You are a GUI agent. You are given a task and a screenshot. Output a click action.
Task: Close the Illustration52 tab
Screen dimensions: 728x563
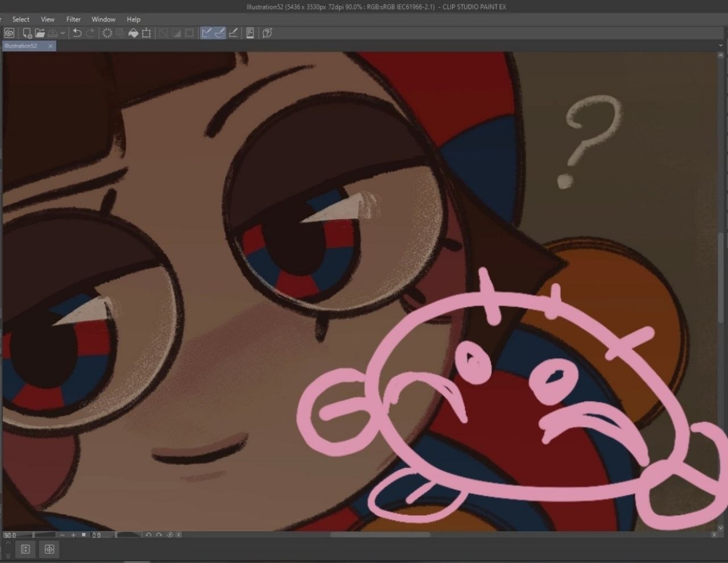(51, 46)
